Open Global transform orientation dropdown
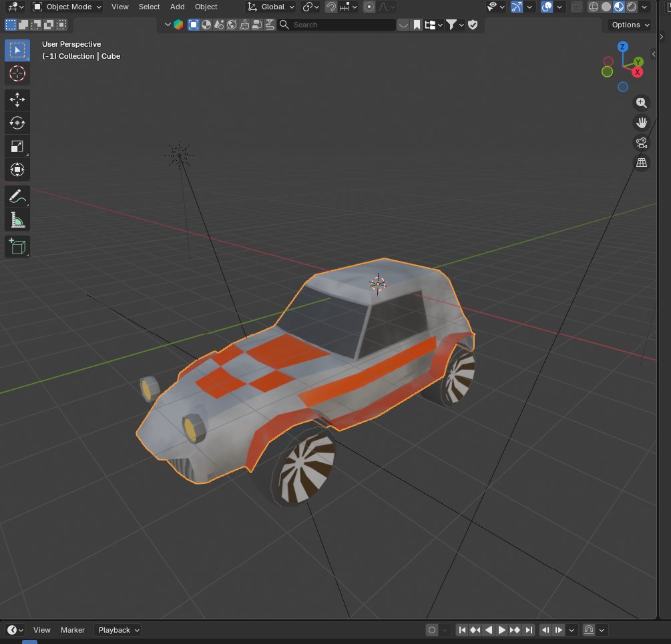 pos(270,7)
